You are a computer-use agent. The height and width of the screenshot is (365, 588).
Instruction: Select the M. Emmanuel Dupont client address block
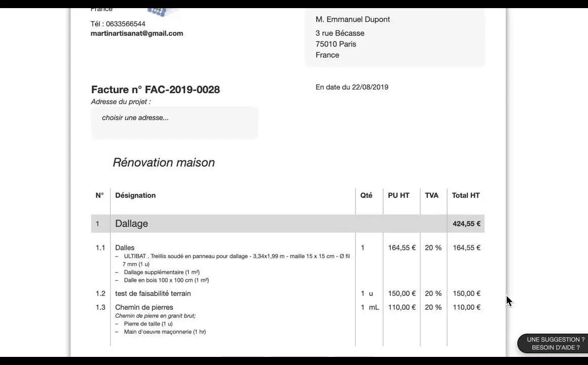(395, 38)
